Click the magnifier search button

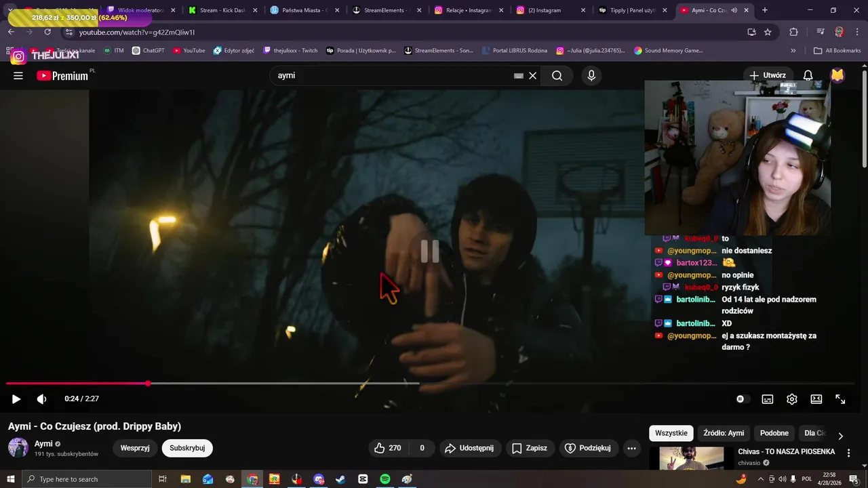[x=557, y=76]
